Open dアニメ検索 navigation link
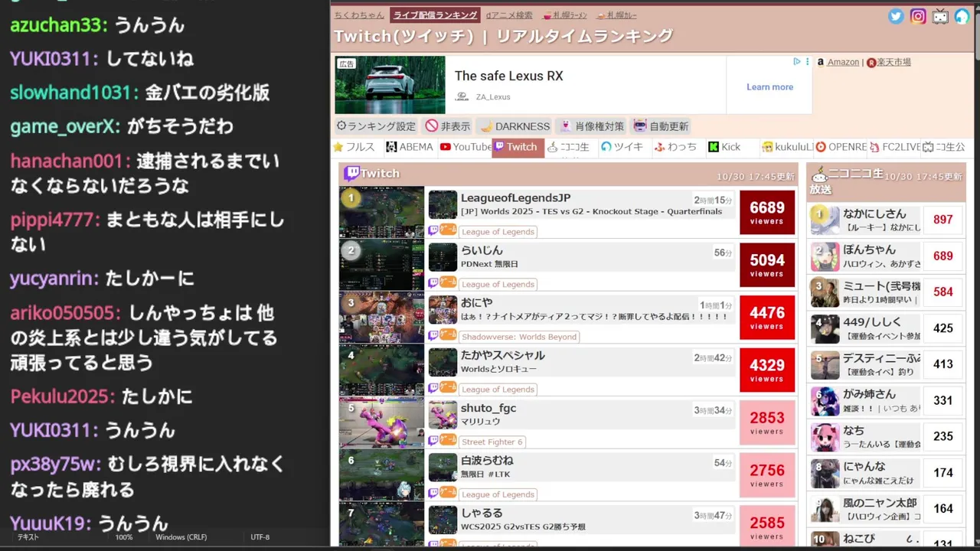Image resolution: width=980 pixels, height=551 pixels. coord(509,15)
